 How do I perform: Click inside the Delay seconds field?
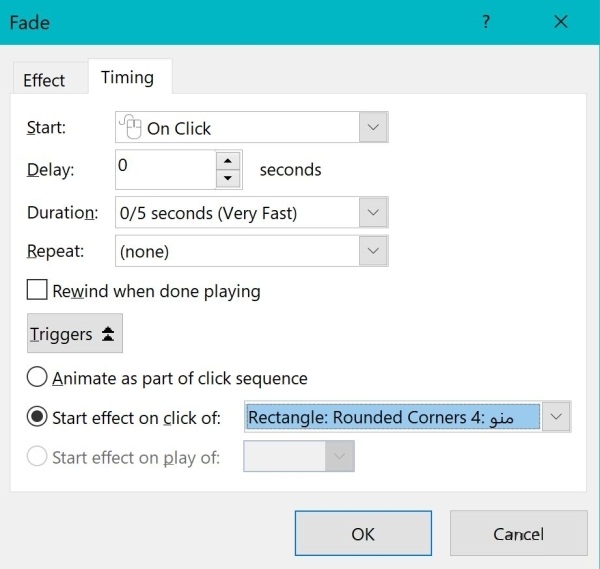point(165,169)
